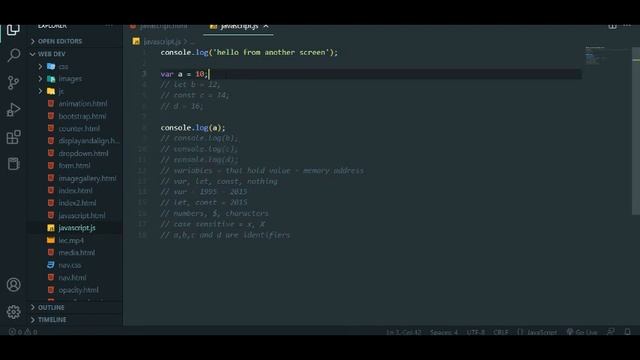Viewport: 640px width, 360px height.
Task: Close the javascript.js editor tab
Action: (266, 26)
